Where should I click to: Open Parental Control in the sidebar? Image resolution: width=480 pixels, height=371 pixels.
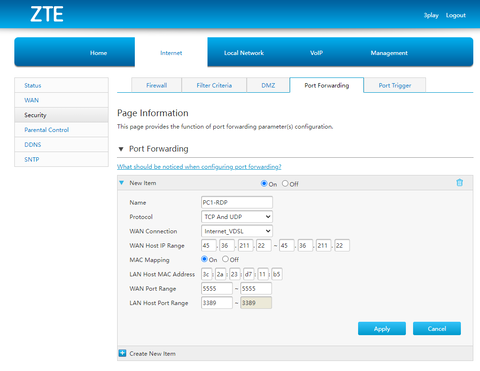click(61, 130)
